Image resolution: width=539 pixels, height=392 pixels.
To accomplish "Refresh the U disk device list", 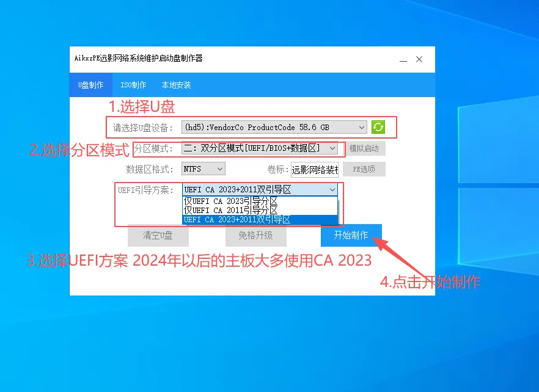I will 378,127.
